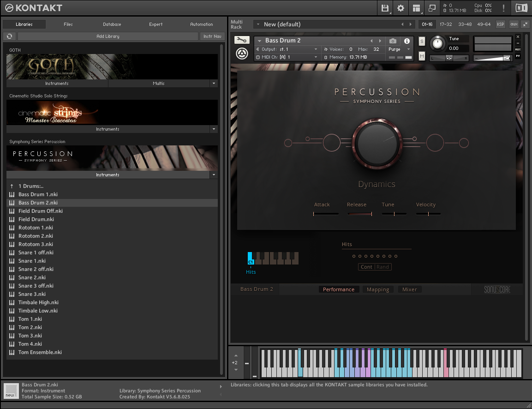Open the multi preset dropdown arrow
This screenshot has height=409, width=532.
pos(258,24)
